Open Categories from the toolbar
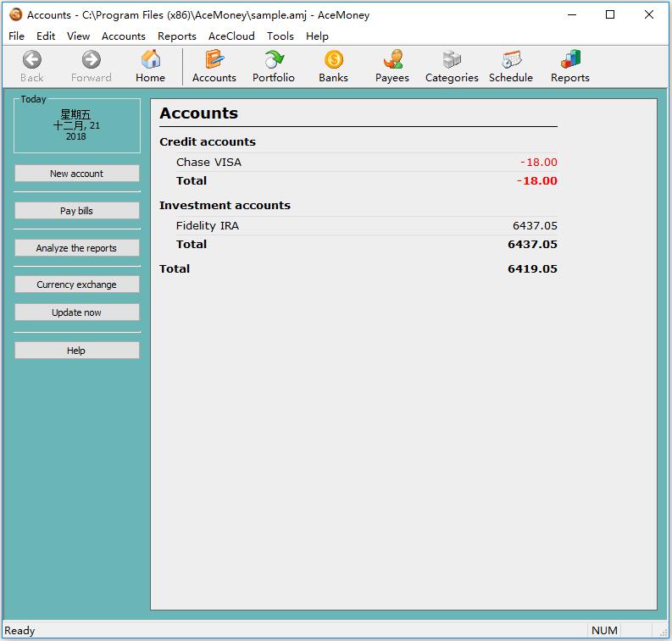Viewport: 672px width, 641px height. pos(452,66)
